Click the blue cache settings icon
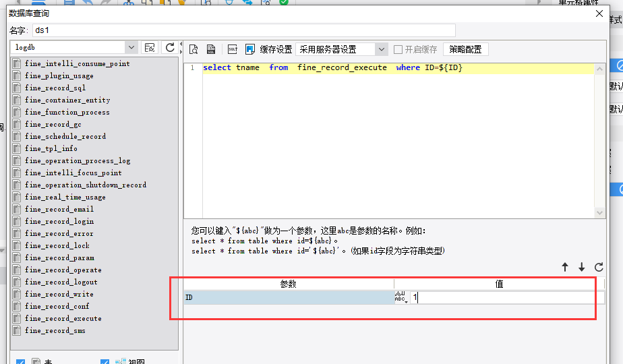 tap(250, 49)
